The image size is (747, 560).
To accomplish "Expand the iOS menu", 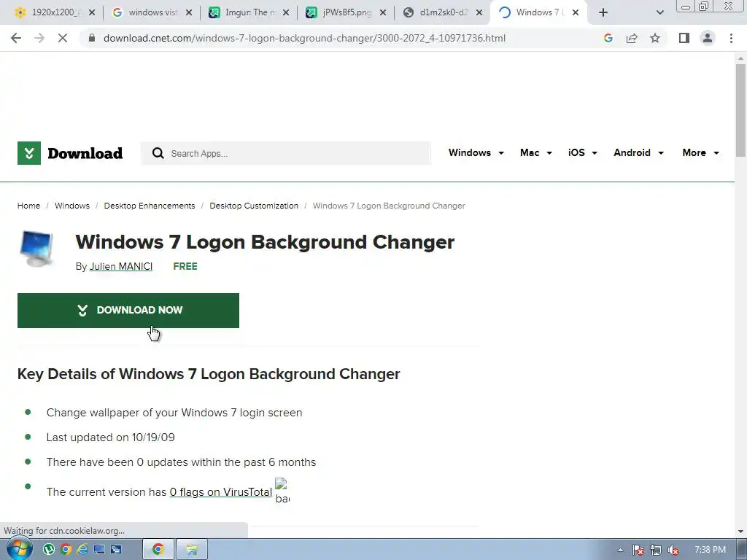I will click(583, 153).
